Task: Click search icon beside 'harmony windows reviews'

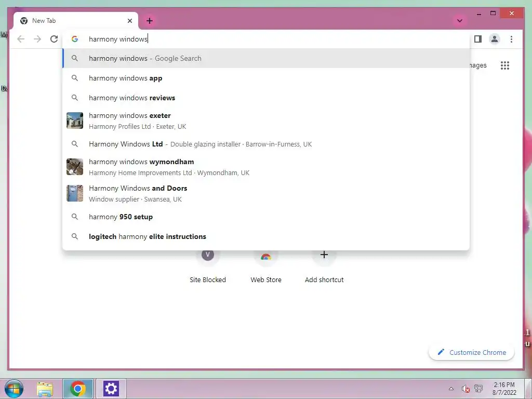Action: [x=75, y=98]
